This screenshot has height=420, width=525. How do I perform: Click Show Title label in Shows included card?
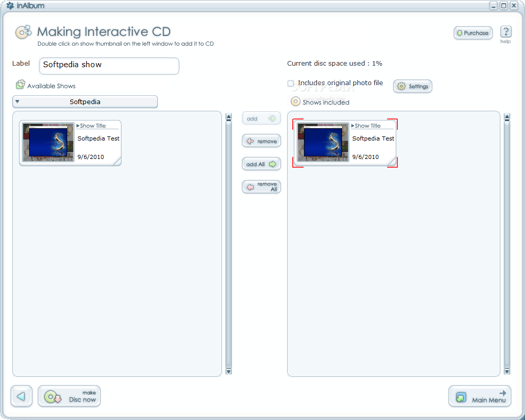tap(368, 126)
